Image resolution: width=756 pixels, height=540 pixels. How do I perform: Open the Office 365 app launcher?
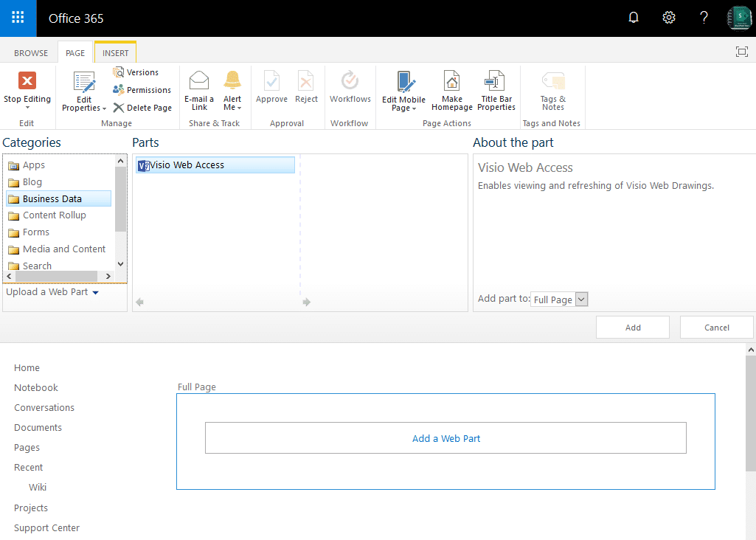18,18
